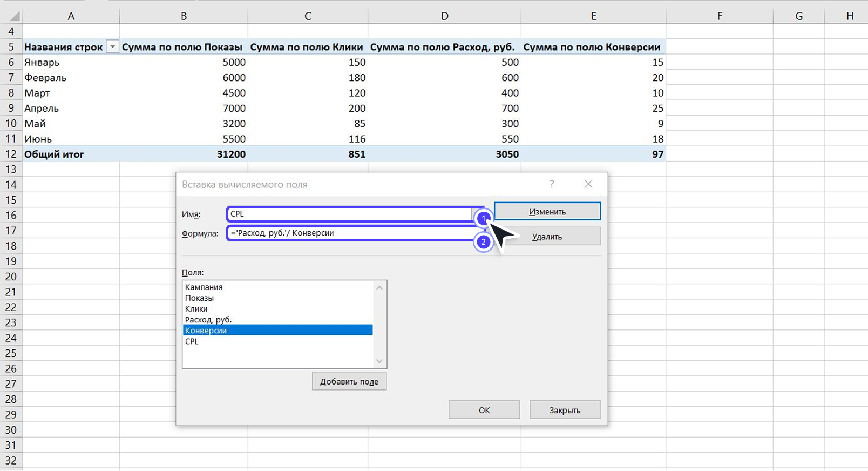
Task: Click the Добавить поле button
Action: [x=349, y=381]
